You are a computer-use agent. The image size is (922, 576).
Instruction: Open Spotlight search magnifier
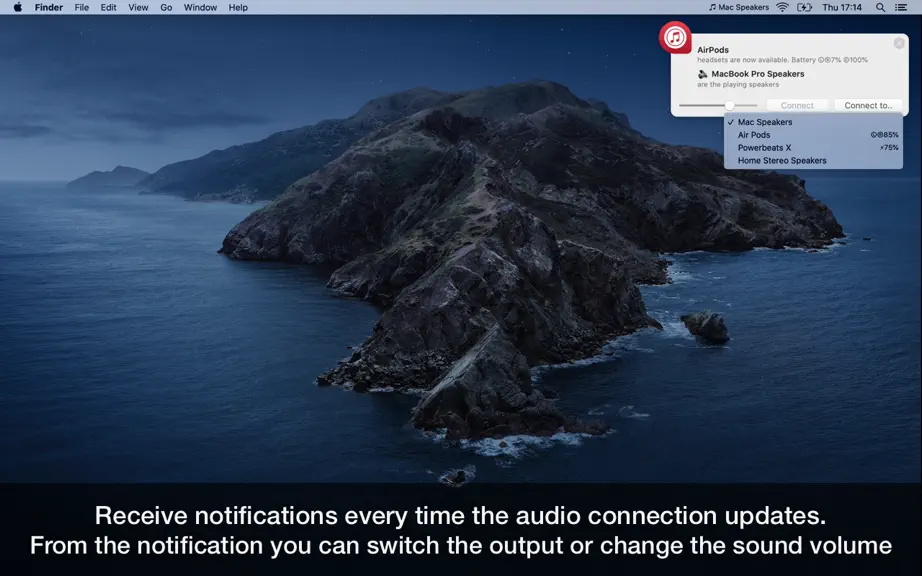pyautogui.click(x=880, y=7)
